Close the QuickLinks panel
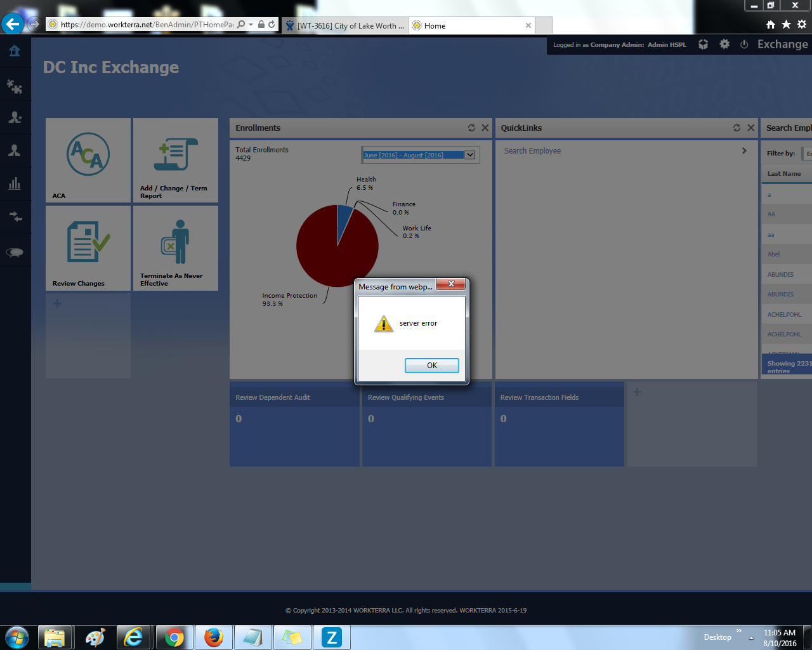Viewport: 812px width, 650px height. click(x=751, y=128)
